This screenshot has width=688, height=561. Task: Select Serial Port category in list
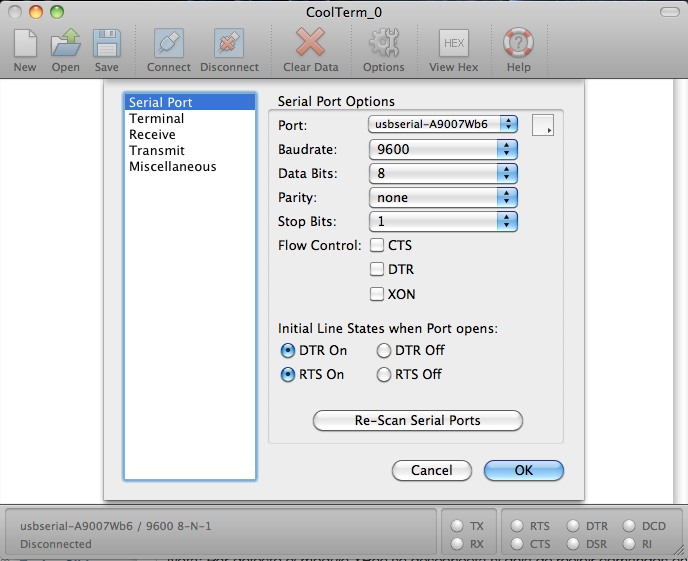[190, 102]
